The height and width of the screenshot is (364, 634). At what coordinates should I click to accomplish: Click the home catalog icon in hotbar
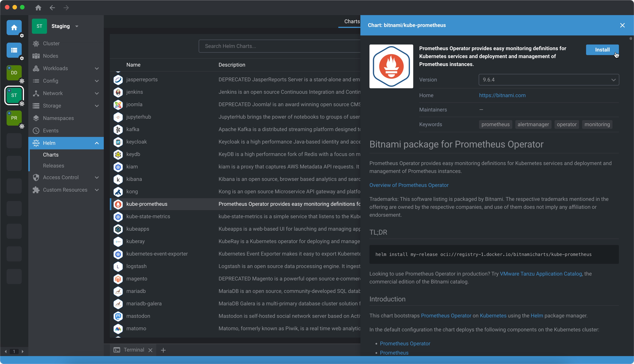[x=14, y=28]
